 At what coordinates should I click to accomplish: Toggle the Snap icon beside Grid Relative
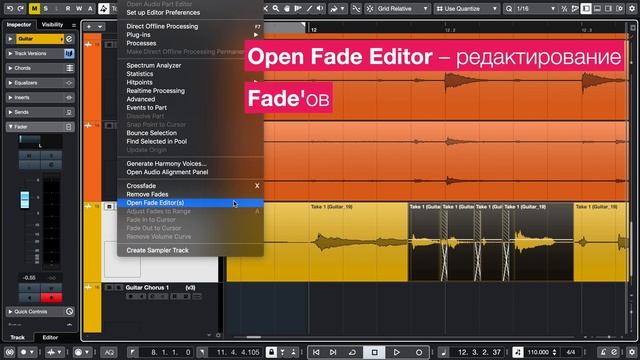(x=370, y=8)
